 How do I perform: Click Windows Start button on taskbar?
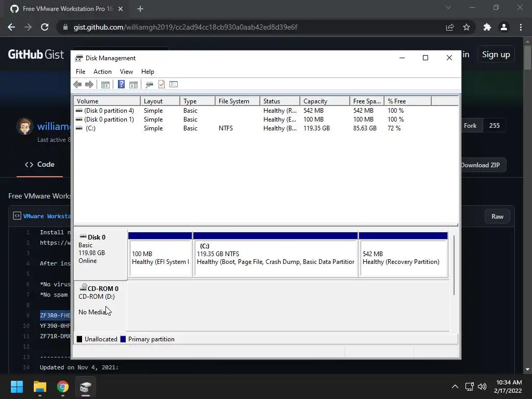(x=17, y=387)
